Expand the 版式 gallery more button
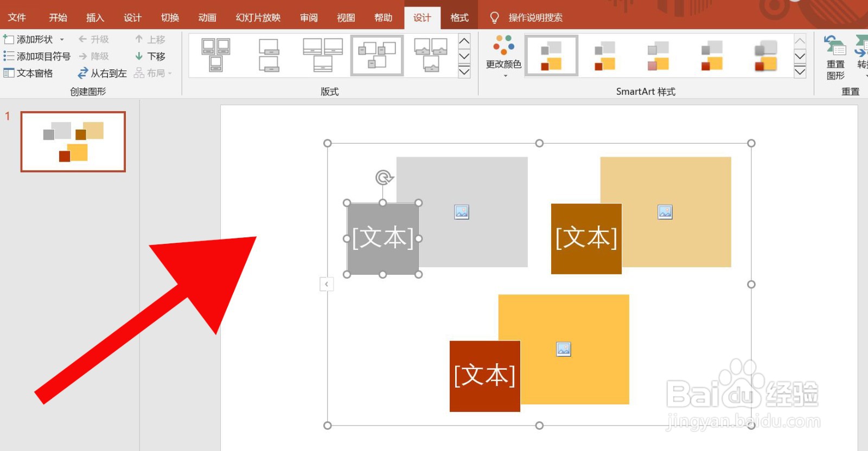The image size is (868, 451). tap(464, 72)
